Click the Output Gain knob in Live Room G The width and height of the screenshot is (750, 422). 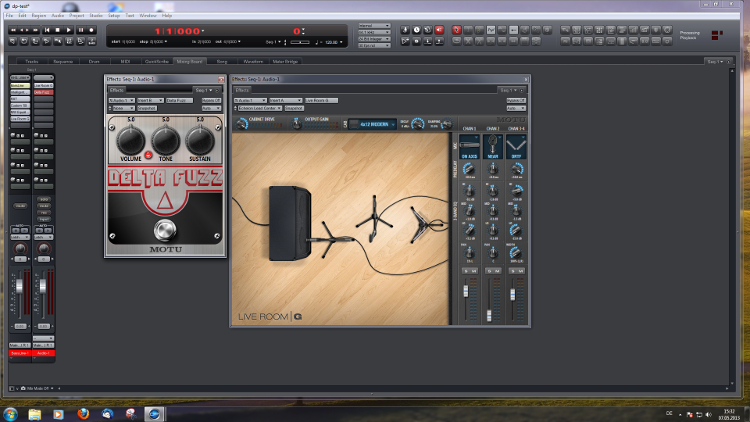(x=297, y=124)
